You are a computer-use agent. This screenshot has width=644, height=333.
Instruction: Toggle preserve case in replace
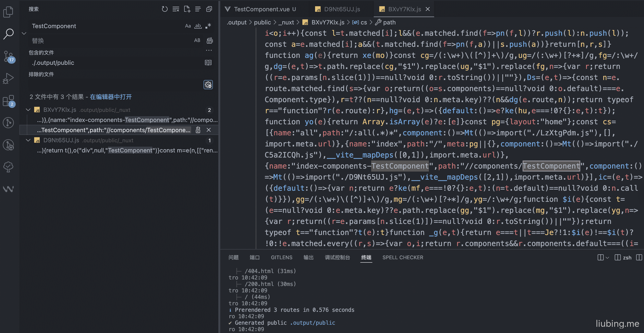[197, 40]
